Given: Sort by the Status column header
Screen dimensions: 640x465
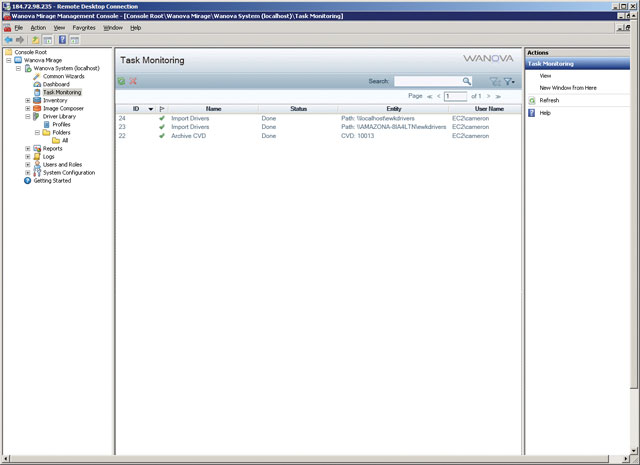Looking at the screenshot, I should click(x=298, y=109).
